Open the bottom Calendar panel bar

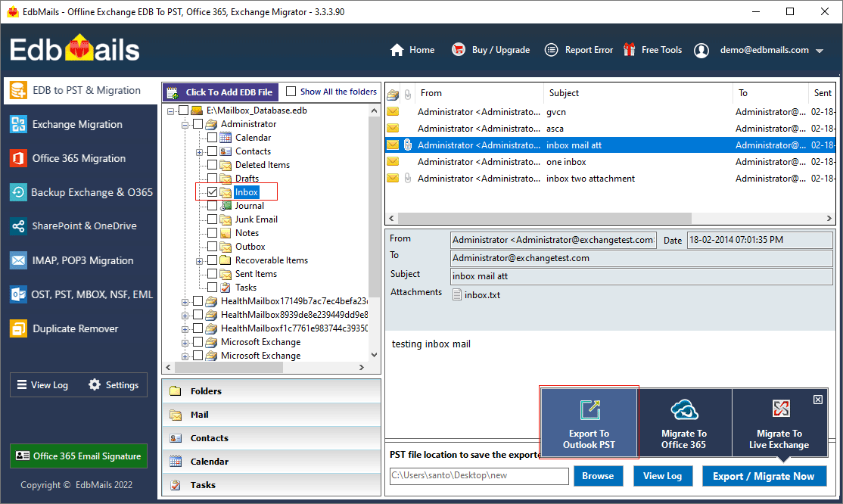click(x=272, y=462)
